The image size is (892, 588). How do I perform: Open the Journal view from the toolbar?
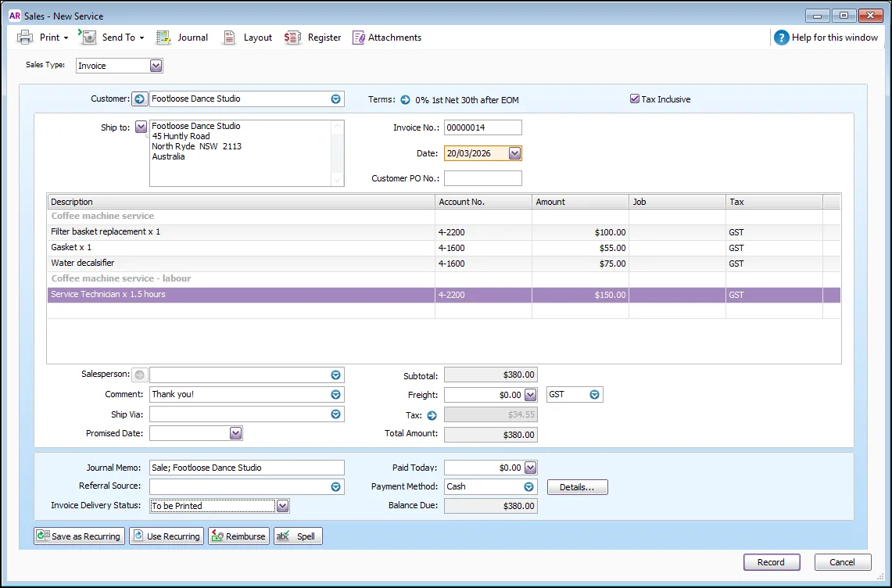click(182, 37)
